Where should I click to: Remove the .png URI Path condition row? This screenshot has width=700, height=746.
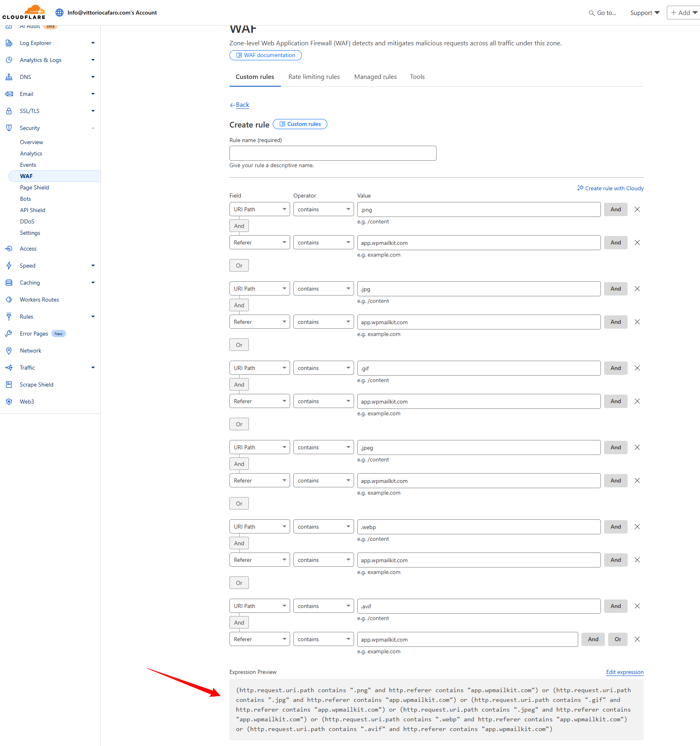tap(637, 209)
